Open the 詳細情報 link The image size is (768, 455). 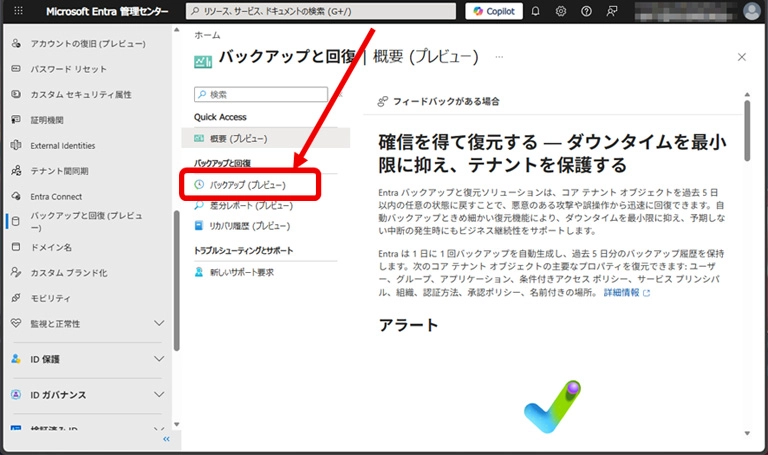pyautogui.click(x=626, y=293)
